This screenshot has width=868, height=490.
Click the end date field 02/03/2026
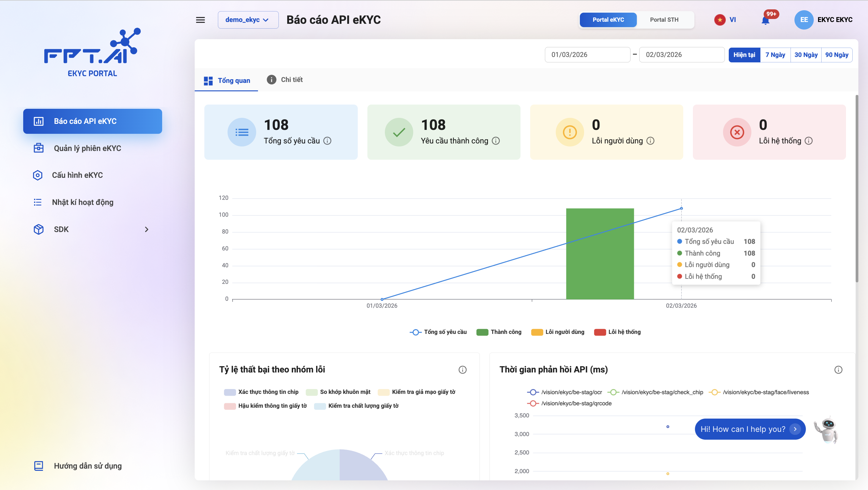coord(682,55)
